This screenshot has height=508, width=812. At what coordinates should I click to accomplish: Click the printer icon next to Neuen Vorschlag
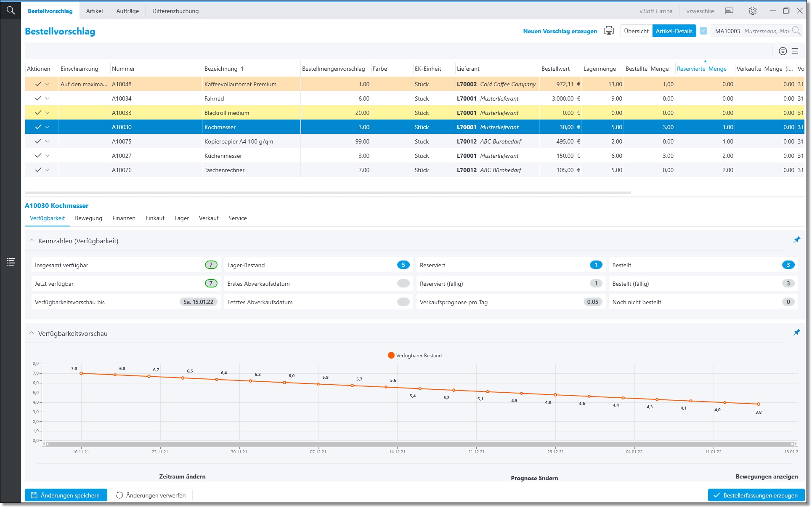tap(609, 31)
